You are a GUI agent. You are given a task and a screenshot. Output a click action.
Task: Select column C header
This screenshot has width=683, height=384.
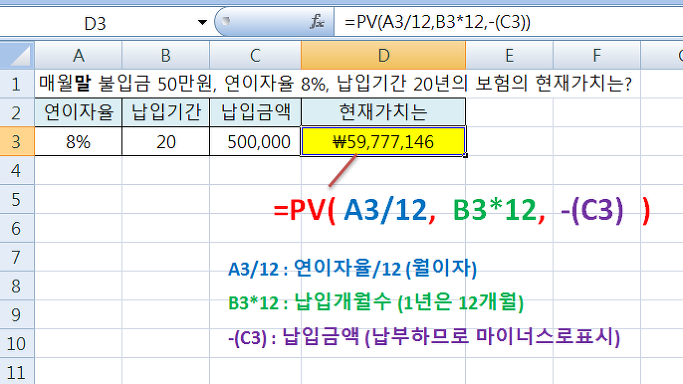pyautogui.click(x=255, y=55)
